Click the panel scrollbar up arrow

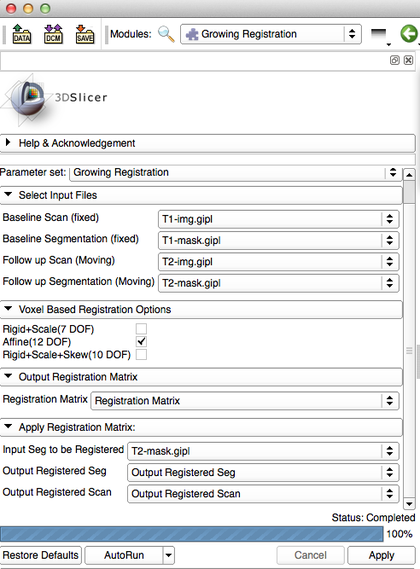409,175
